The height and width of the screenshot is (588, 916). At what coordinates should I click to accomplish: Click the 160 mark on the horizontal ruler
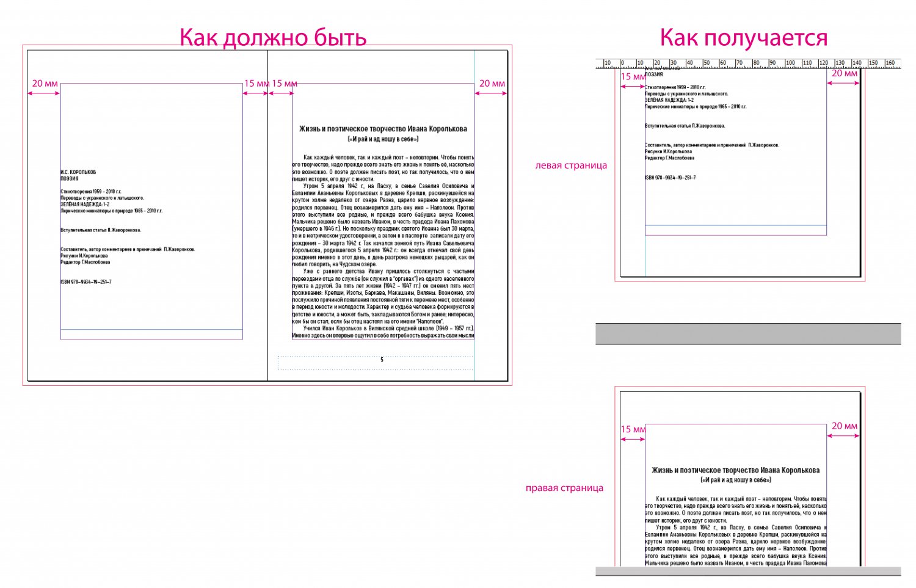click(x=889, y=63)
